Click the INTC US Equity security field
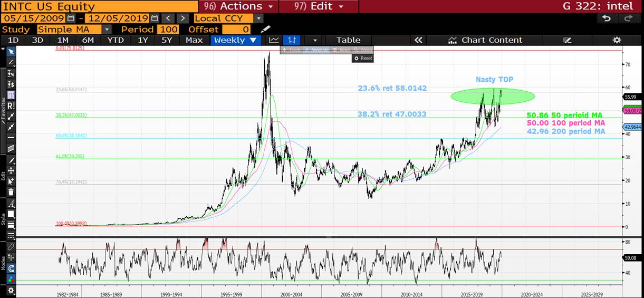Screen dimensions: 644x298 (x=99, y=6)
